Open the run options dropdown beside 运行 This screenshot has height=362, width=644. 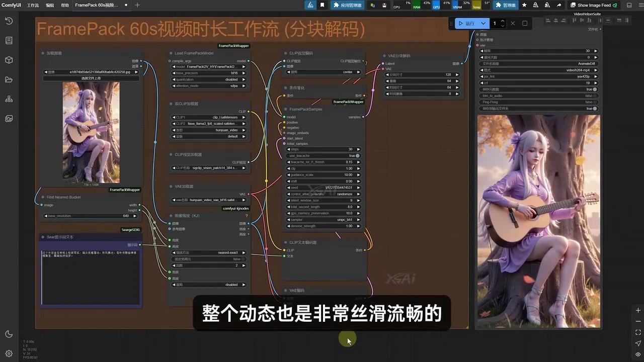[483, 23]
